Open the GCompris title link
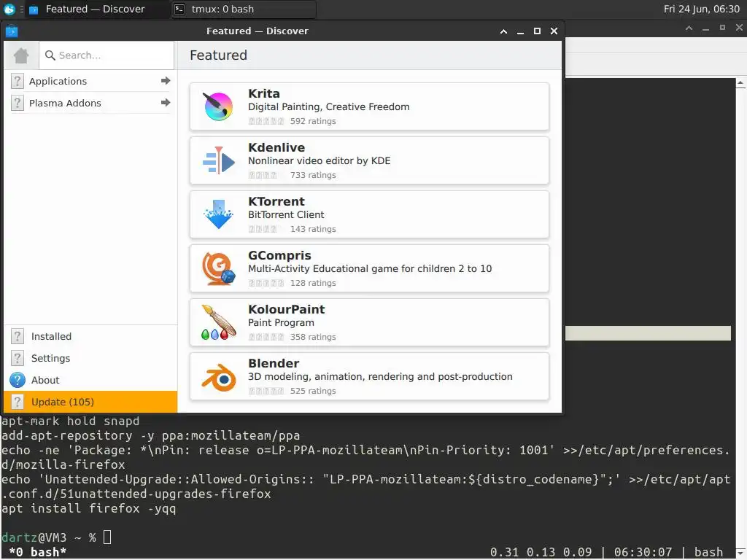The image size is (747, 560). tap(279, 255)
